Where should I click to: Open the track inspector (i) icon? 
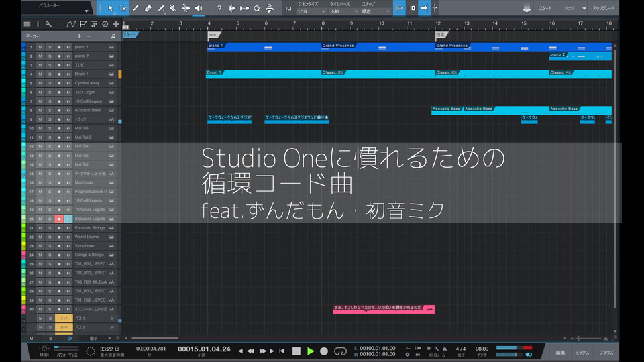pos(38,24)
